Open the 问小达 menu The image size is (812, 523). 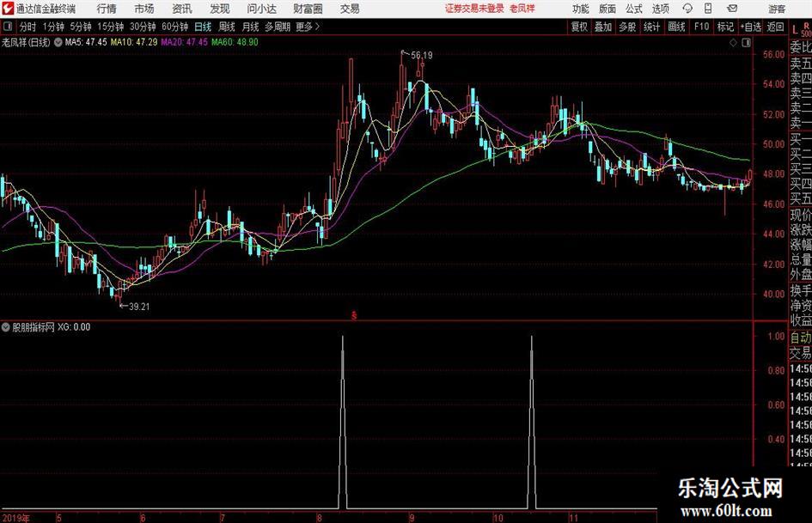[261, 9]
